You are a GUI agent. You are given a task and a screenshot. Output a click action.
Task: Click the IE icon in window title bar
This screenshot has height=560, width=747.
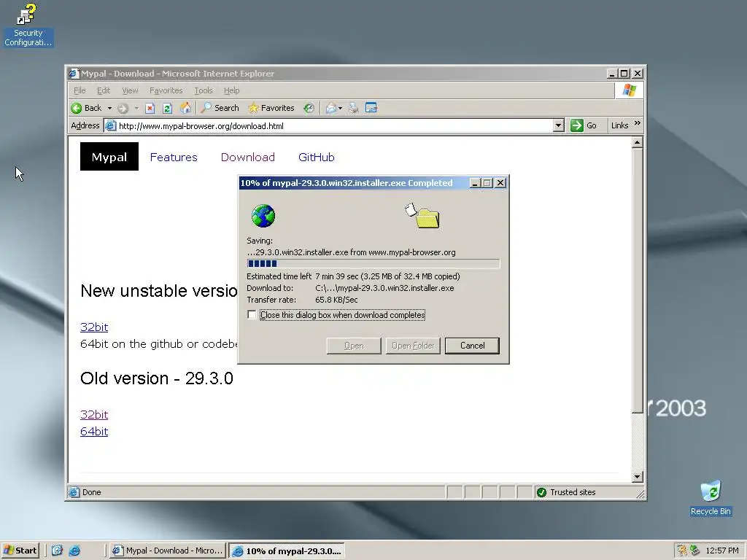click(x=74, y=74)
